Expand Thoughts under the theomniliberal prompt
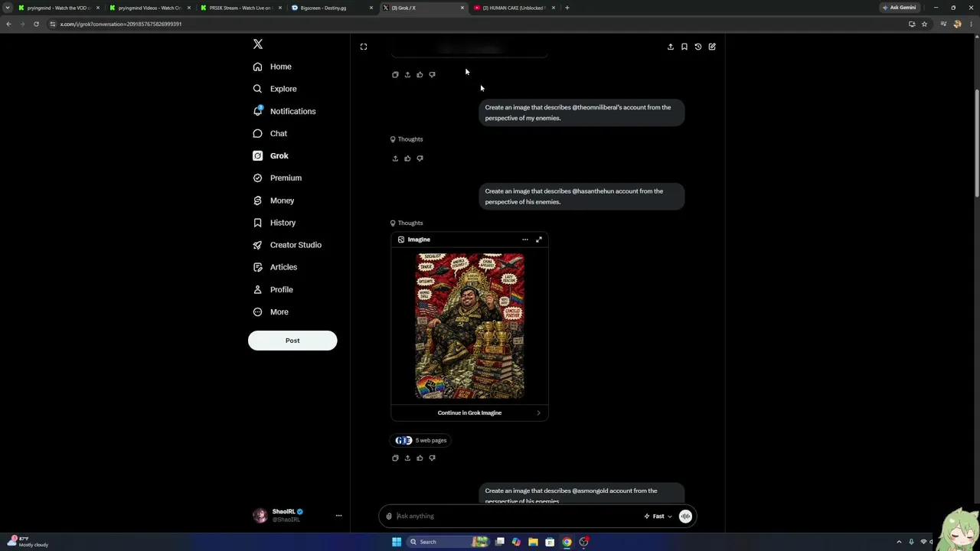 click(x=407, y=139)
